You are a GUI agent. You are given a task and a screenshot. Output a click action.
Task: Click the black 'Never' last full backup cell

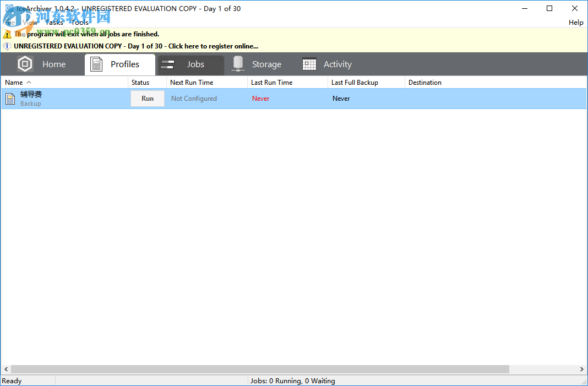[341, 98]
